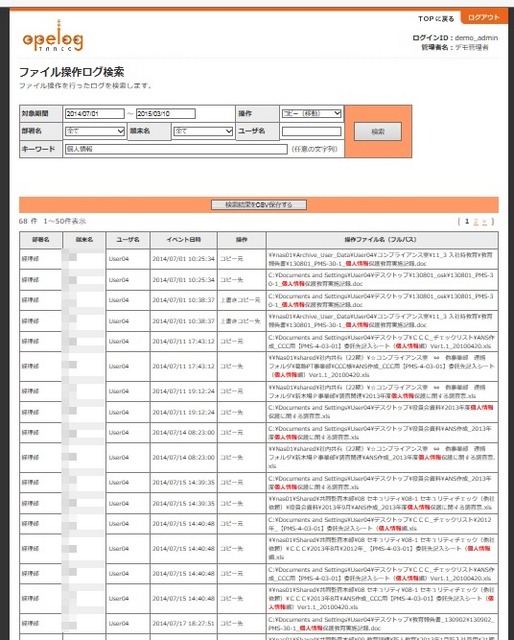The height and width of the screenshot is (640, 514).
Task: Click the 68 件 1〜50件表示 result count
Action: click(x=52, y=221)
